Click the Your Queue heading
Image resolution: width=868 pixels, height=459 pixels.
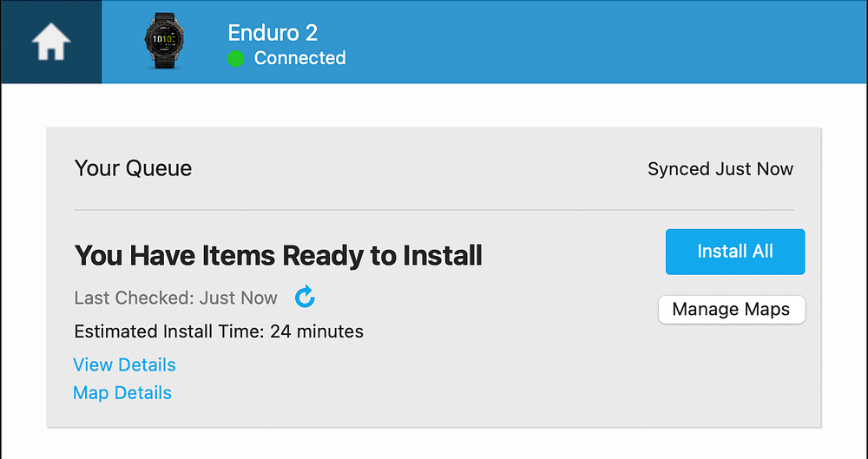[133, 168]
